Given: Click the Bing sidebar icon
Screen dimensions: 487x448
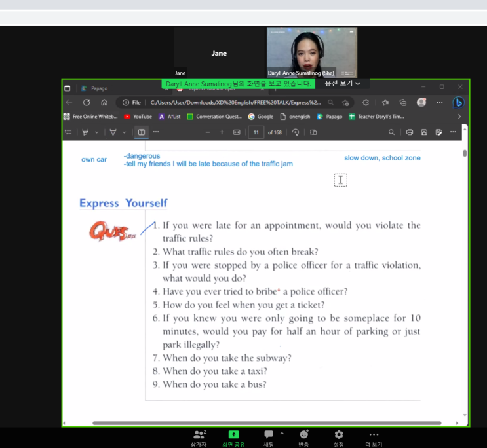Looking at the screenshot, I should click(x=458, y=102).
